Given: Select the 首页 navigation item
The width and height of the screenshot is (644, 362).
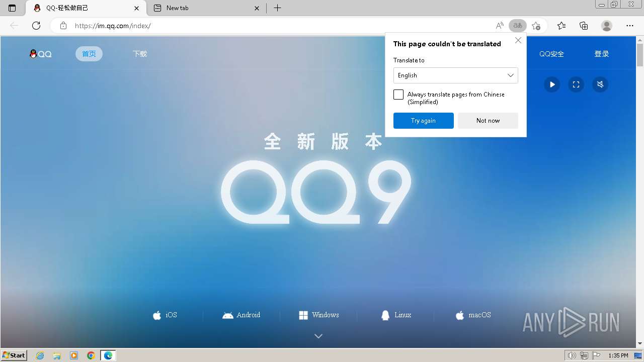Looking at the screenshot, I should click(x=89, y=54).
